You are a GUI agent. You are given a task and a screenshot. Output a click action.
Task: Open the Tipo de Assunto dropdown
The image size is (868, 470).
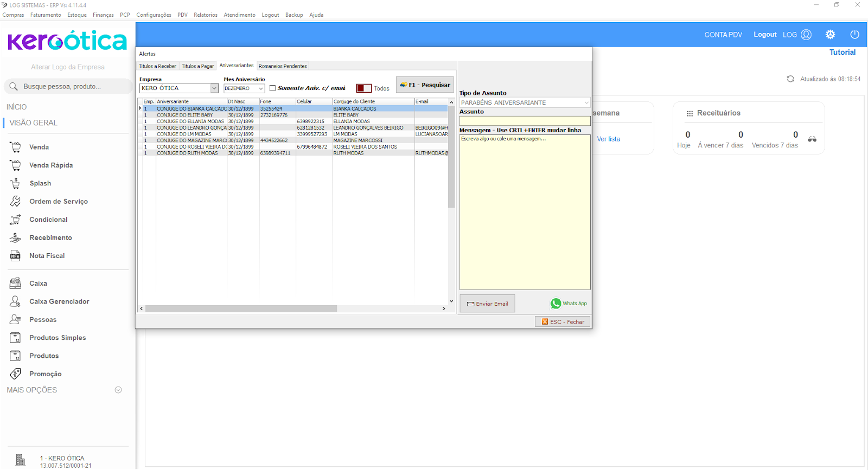[x=586, y=102]
